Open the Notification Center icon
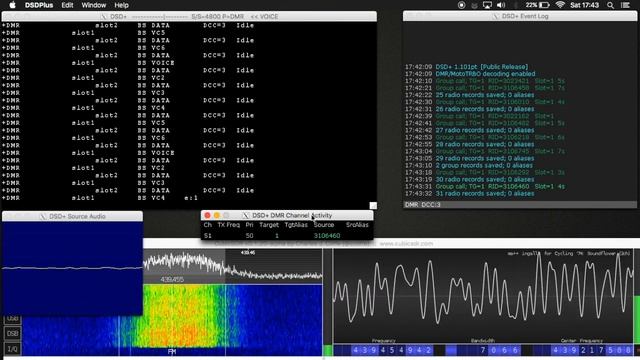 [x=625, y=5]
